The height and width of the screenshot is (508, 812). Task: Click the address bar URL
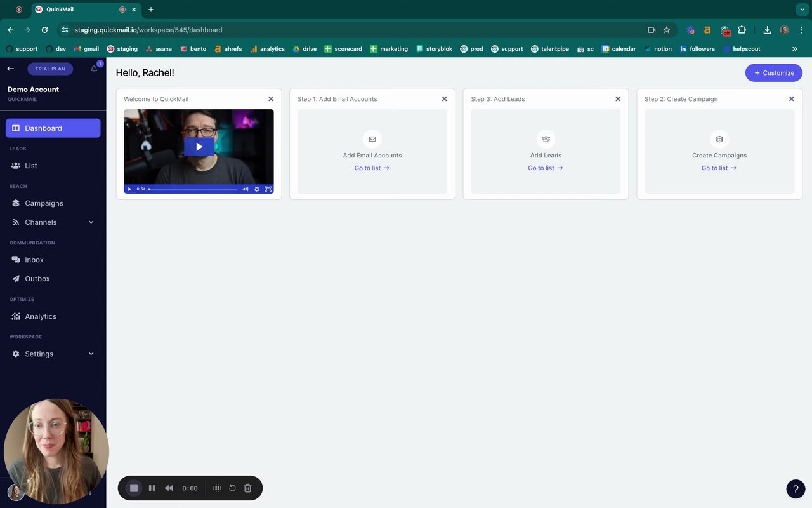point(148,30)
